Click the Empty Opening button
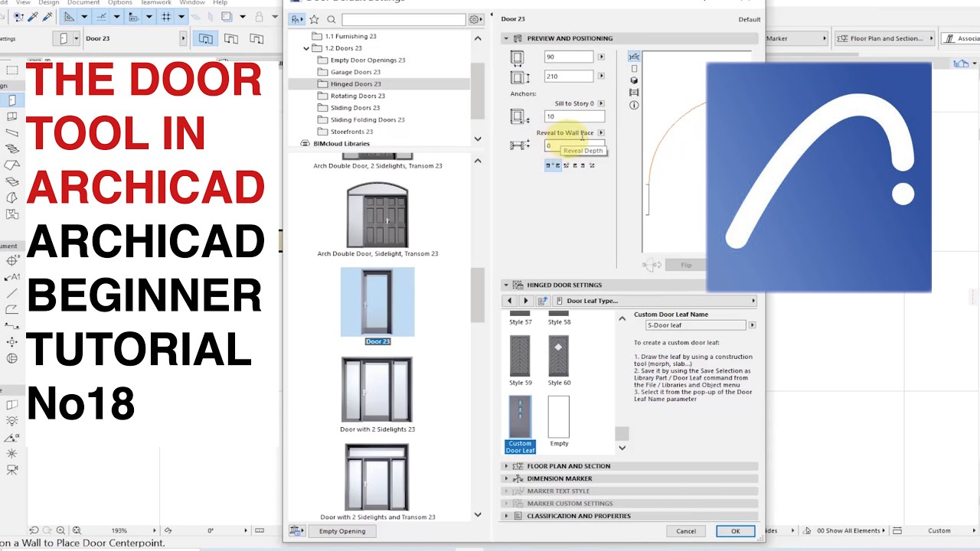This screenshot has height=551, width=980. point(342,531)
